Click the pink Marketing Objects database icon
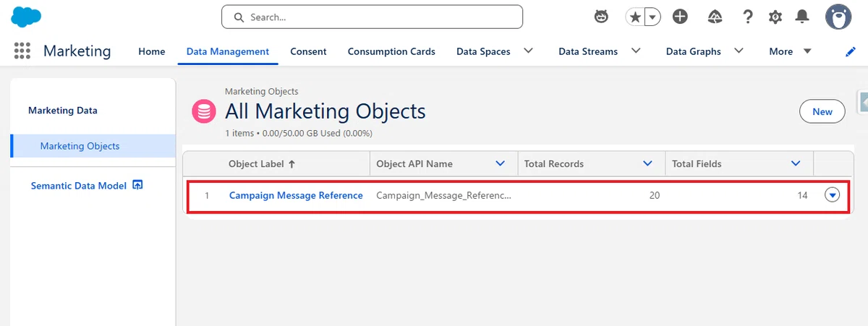868x326 pixels. point(204,111)
